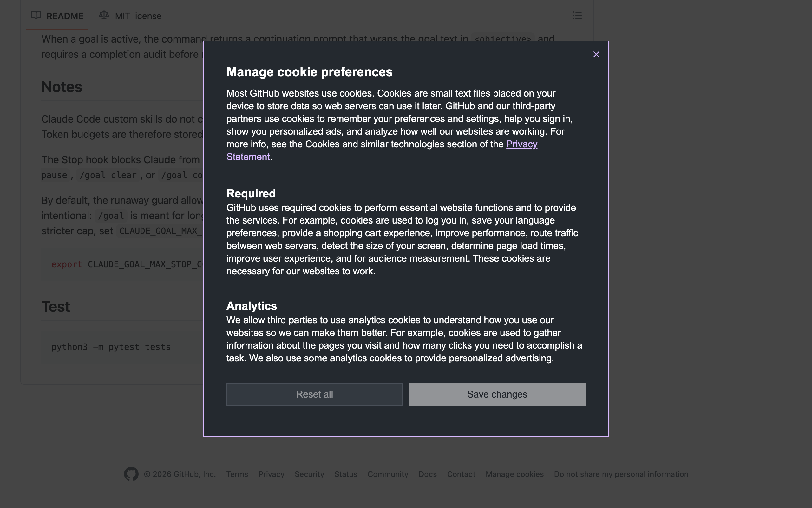Click the Required section heading
This screenshot has width=812, height=508.
[251, 194]
